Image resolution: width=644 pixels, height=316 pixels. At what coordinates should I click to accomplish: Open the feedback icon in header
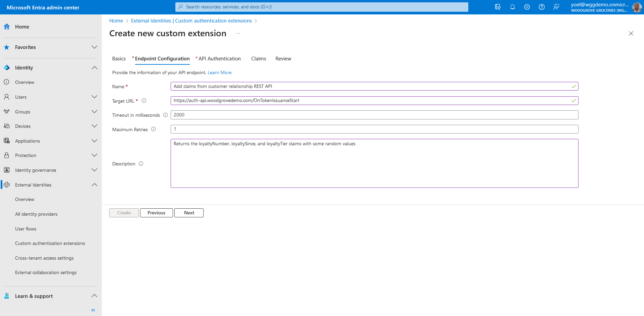tap(556, 7)
